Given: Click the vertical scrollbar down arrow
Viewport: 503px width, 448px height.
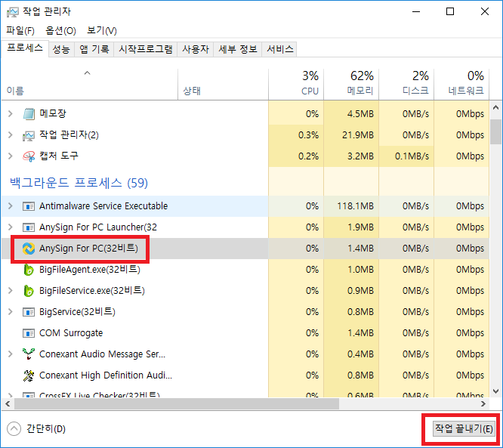Looking at the screenshot, I should pos(495,391).
